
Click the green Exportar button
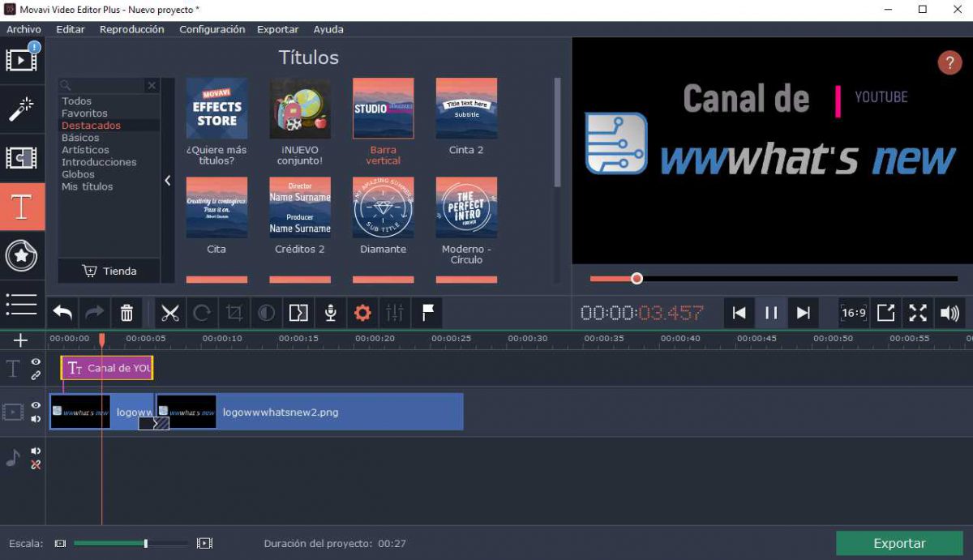[899, 543]
